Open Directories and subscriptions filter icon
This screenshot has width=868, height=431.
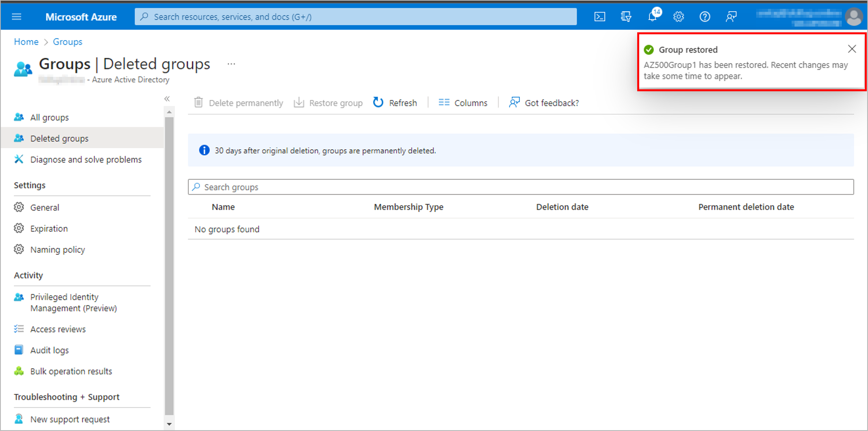626,17
